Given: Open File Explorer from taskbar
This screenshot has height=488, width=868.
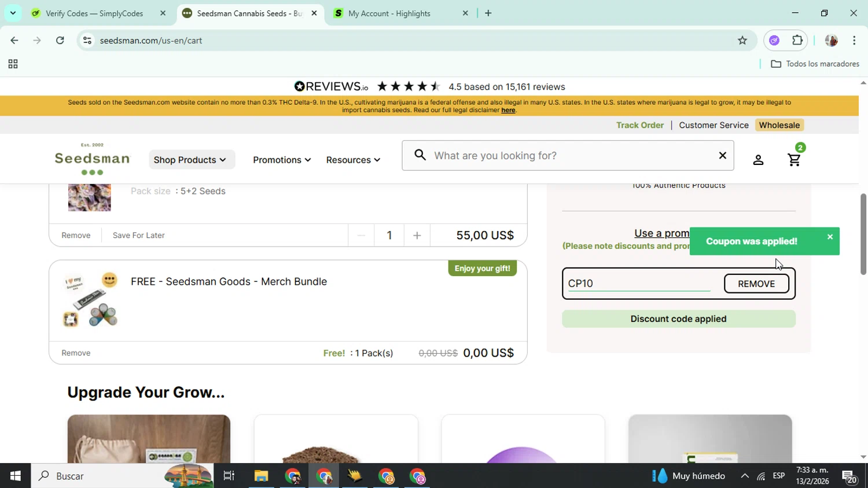Looking at the screenshot, I should 261,476.
